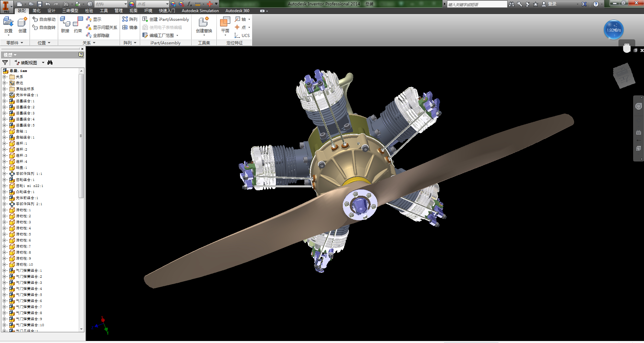Open the 装配视图 view dropdown arrow
Image resolution: width=644 pixels, height=343 pixels.
pyautogui.click(x=43, y=63)
